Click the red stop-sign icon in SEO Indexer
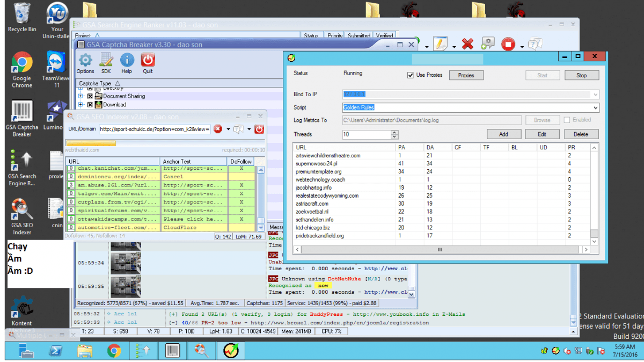Image resolution: width=644 pixels, height=362 pixels. (x=218, y=129)
